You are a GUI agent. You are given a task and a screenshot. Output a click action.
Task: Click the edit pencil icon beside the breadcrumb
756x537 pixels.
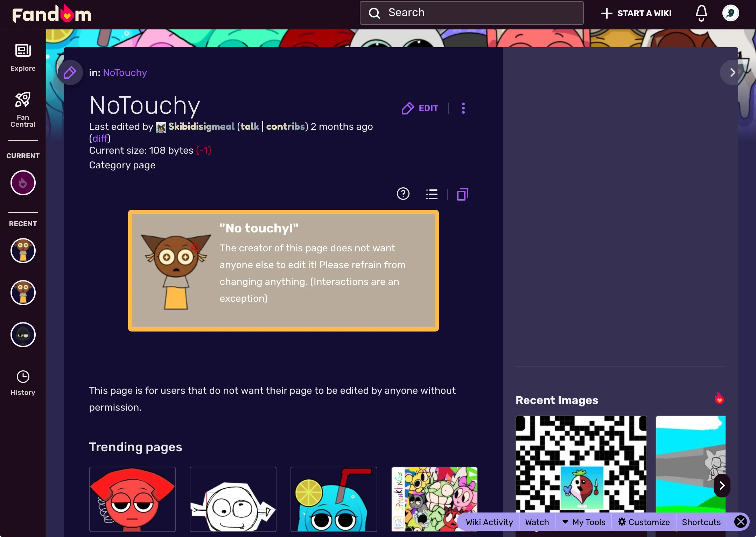(70, 72)
